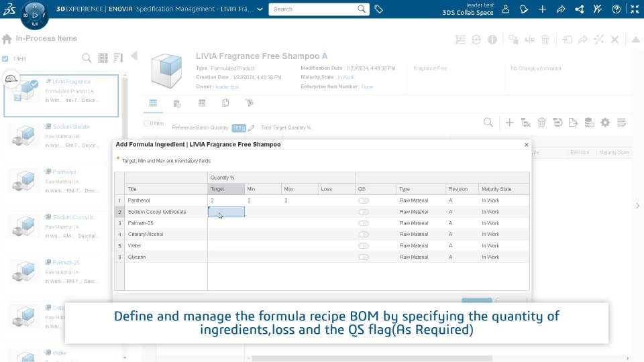Click Target cell for Sodium Cocoyl Isethionate

[x=226, y=212]
